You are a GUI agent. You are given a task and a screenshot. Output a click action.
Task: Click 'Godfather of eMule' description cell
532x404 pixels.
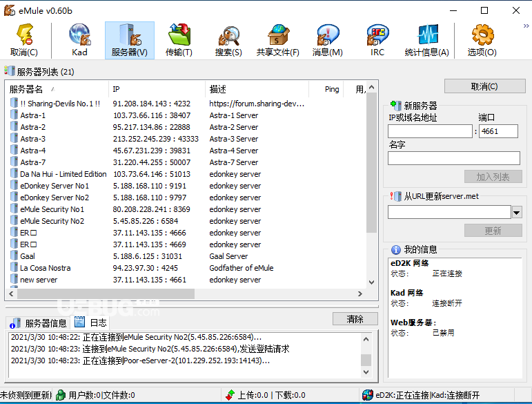pos(242,267)
